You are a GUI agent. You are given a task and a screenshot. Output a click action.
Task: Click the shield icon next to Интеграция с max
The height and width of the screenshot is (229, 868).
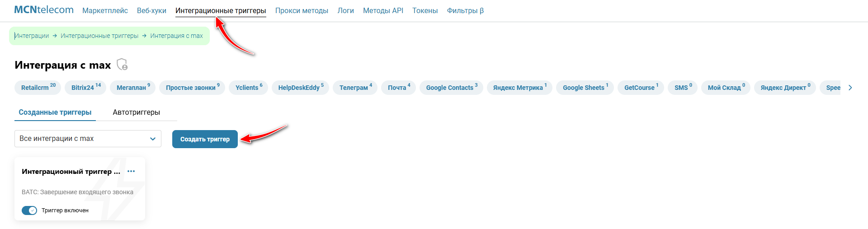point(122,65)
